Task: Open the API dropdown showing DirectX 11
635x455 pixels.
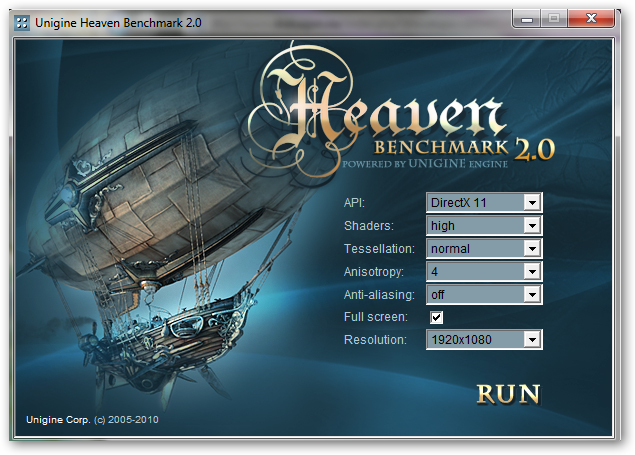Action: [484, 202]
